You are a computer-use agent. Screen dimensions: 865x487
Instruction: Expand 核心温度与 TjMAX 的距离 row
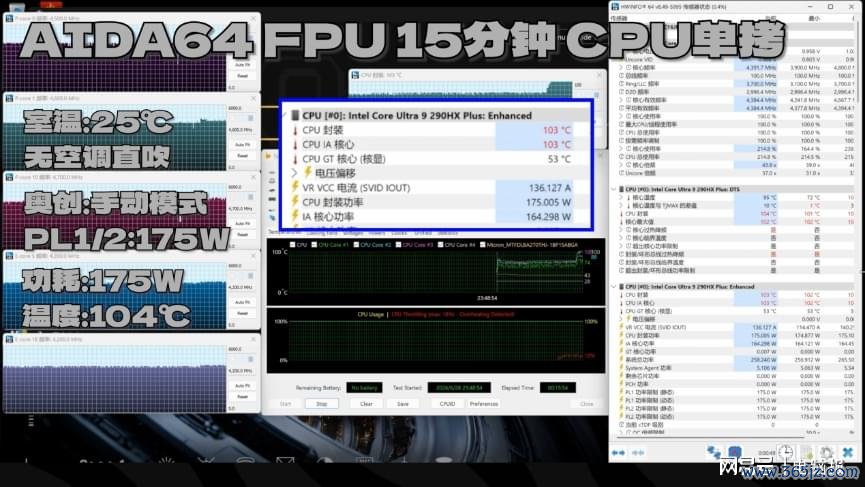tap(622, 205)
